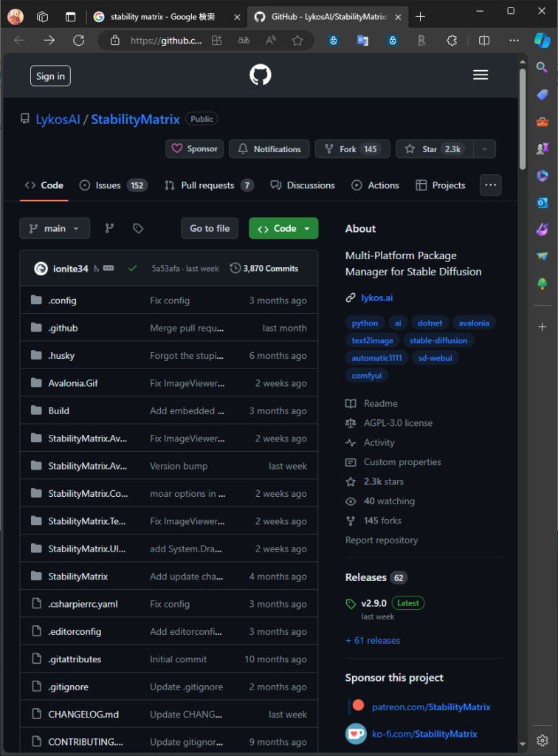The width and height of the screenshot is (558, 756).
Task: Open the .husky folder
Action: 61,356
